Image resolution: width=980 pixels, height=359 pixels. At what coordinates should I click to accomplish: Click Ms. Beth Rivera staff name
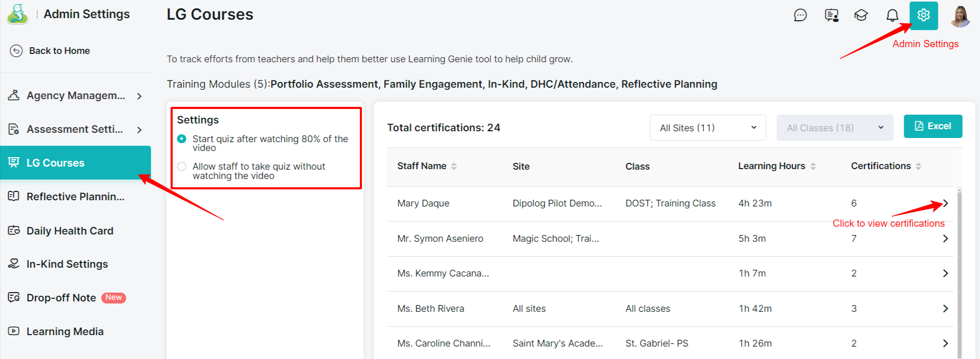click(x=431, y=309)
